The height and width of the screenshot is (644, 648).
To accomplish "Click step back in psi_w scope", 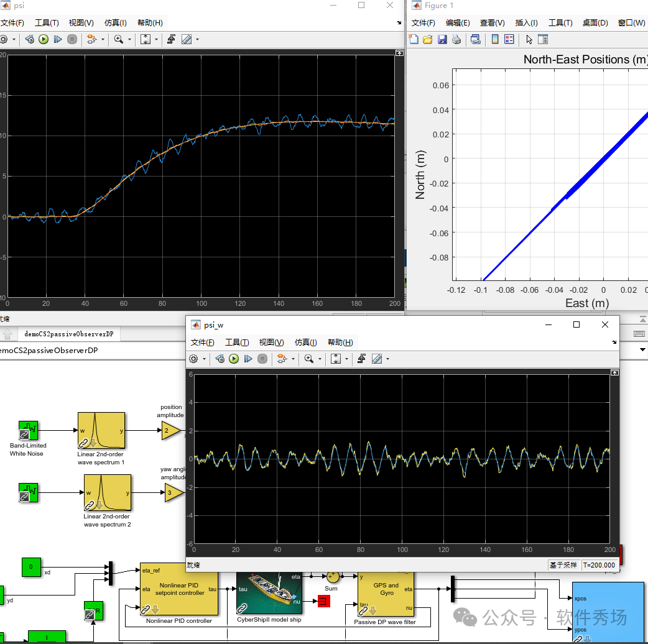I will pyautogui.click(x=220, y=359).
